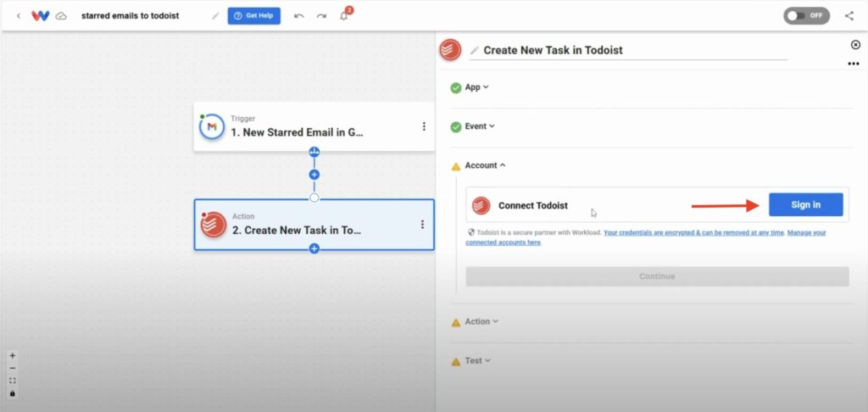
Task: Edit workflow name with pencil icon
Action: point(215,15)
